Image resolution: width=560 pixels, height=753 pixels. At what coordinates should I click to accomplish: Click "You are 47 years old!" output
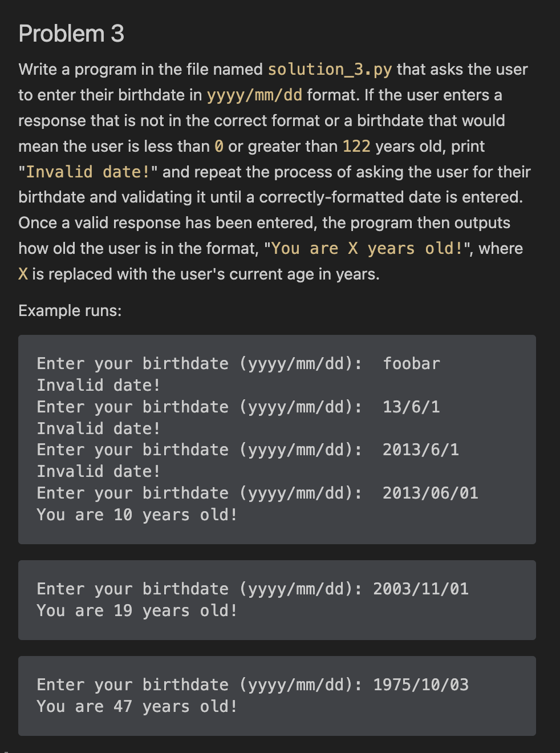click(x=137, y=706)
